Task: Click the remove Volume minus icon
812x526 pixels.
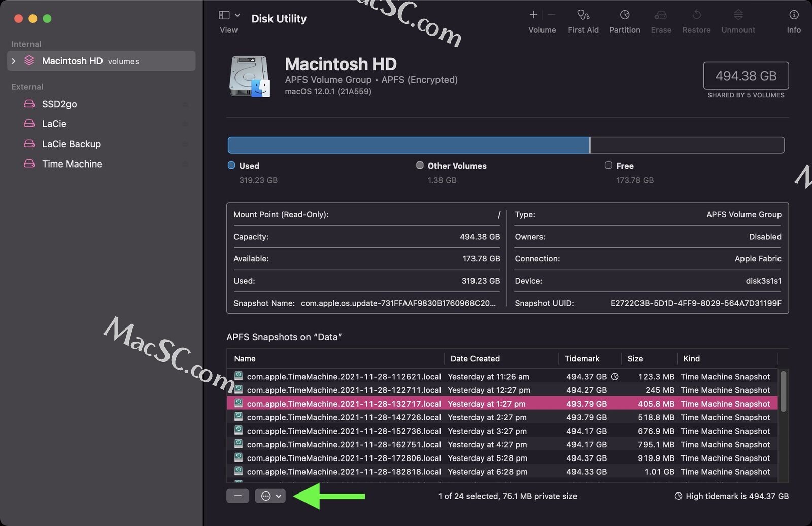Action: click(551, 15)
